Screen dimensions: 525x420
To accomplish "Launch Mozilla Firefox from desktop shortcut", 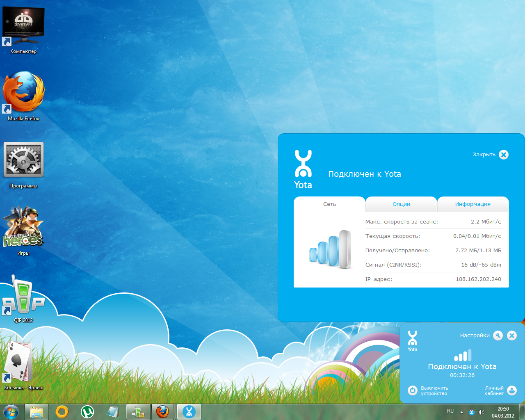I will click(23, 96).
